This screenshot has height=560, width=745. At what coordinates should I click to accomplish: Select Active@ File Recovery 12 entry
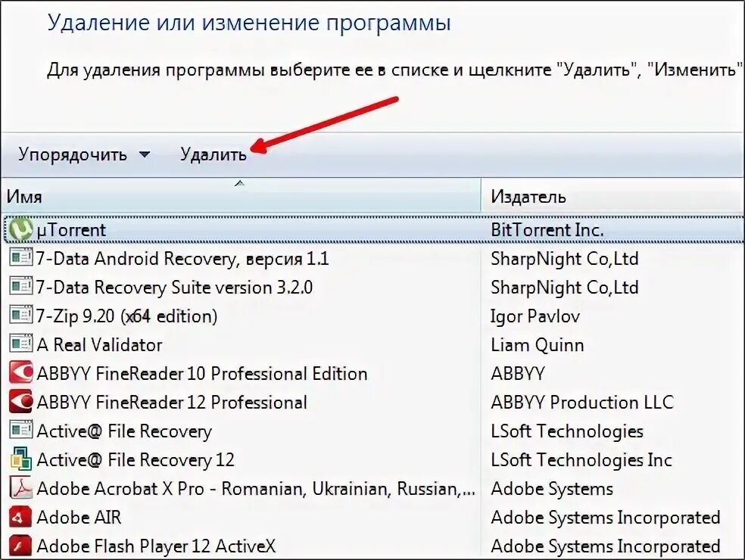[136, 460]
